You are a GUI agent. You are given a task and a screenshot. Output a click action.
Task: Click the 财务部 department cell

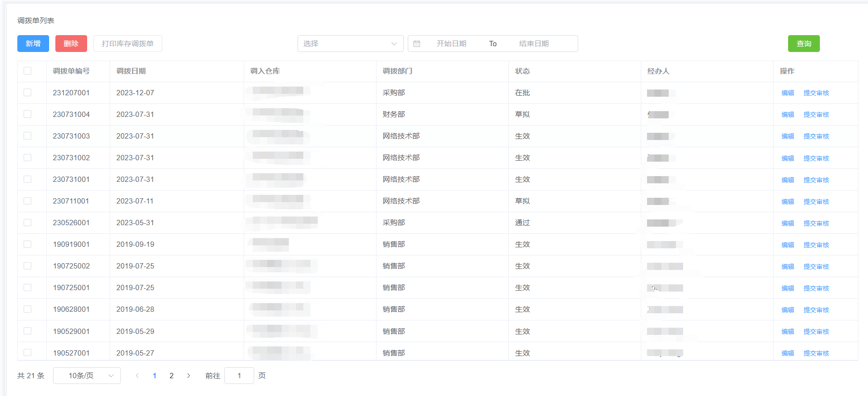(394, 115)
